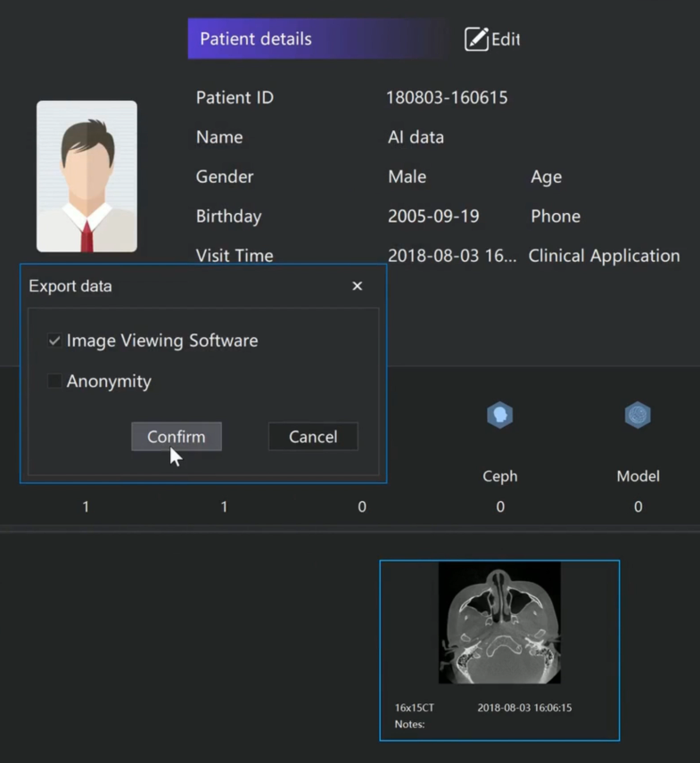Uncheck Image Viewing Software checkbox
The image size is (700, 763).
[54, 340]
